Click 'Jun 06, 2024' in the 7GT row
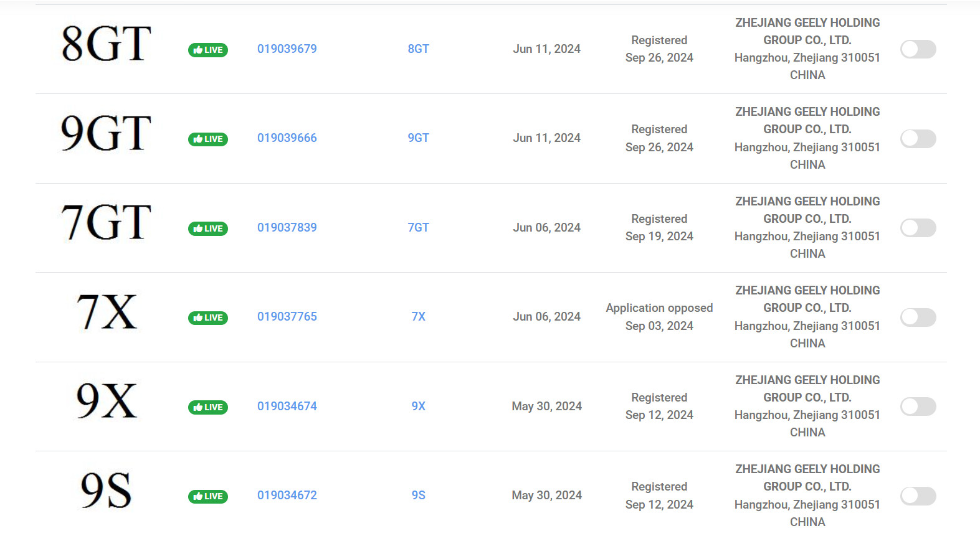 point(547,227)
